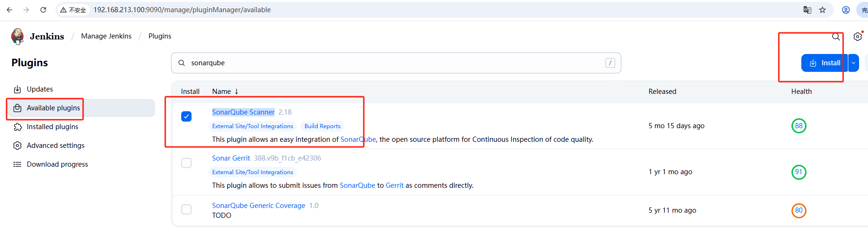Focus the plugin search field
This screenshot has height=246, width=868.
coord(395,63)
